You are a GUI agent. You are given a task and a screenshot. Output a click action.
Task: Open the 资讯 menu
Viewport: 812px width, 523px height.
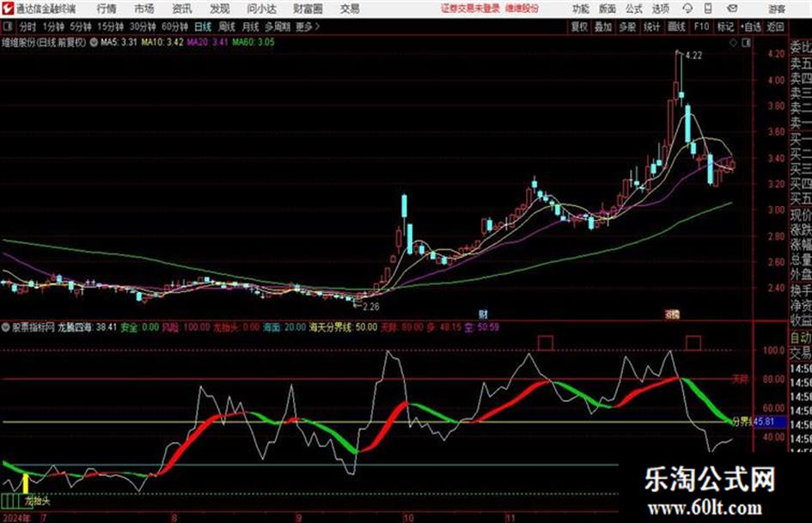click(182, 9)
